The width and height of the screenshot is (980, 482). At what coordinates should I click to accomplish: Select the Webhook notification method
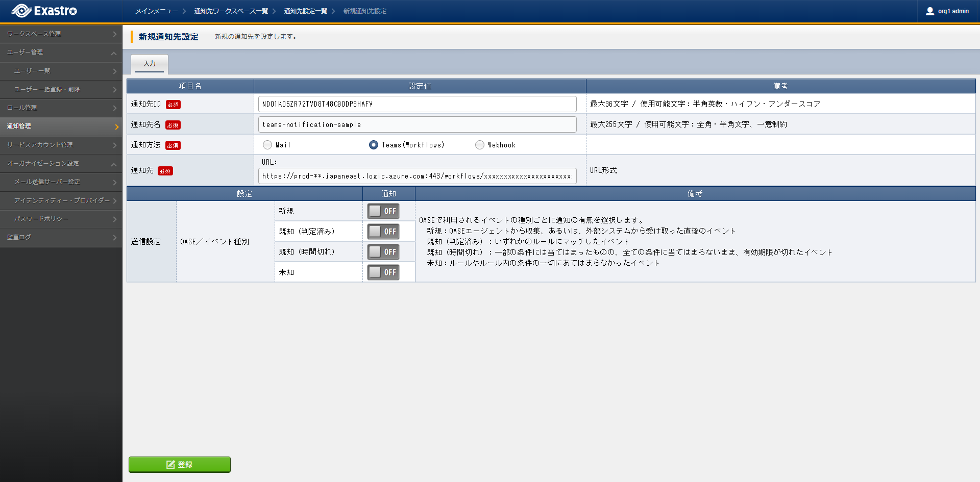480,145
